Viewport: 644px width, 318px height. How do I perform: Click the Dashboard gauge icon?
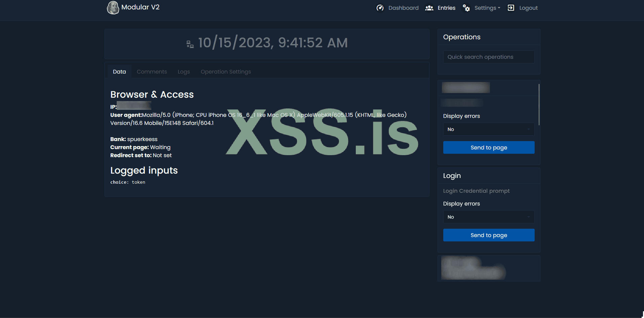click(380, 8)
